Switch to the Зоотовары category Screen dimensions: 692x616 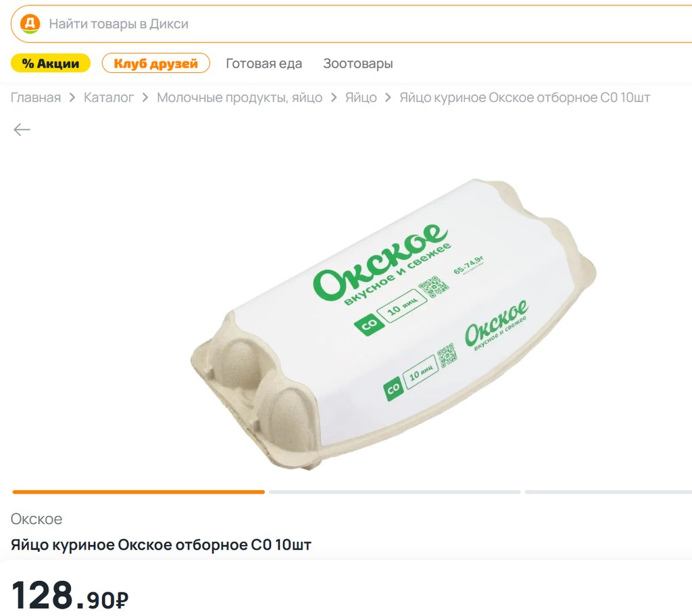click(357, 64)
